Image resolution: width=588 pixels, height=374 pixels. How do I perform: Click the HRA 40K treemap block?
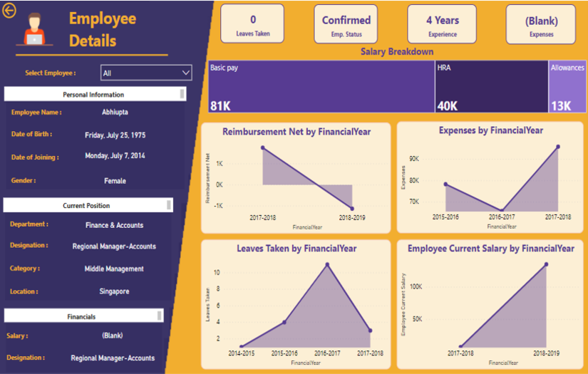point(492,87)
